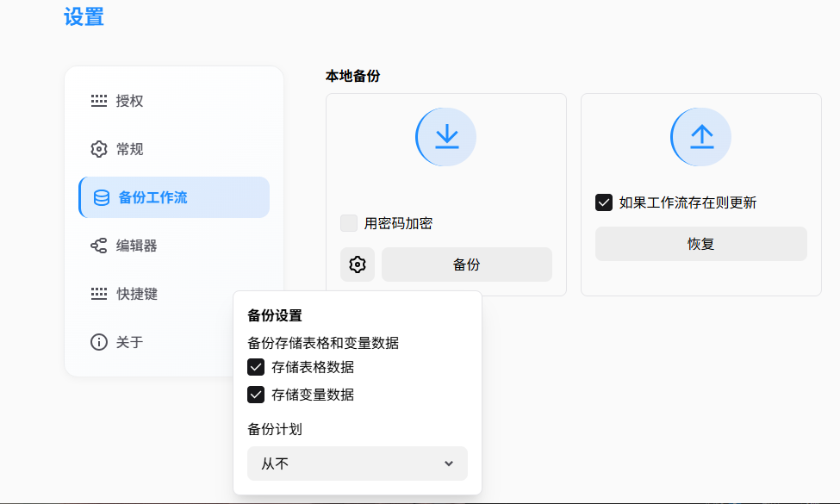The height and width of the screenshot is (504, 840).
Task: Open the 备份计划 dropdown showing 从不
Action: [x=357, y=464]
